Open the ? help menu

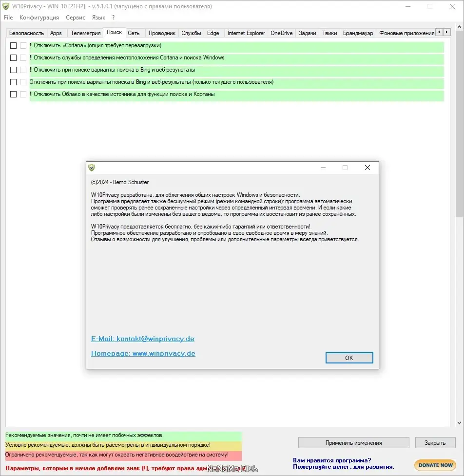coord(113,18)
